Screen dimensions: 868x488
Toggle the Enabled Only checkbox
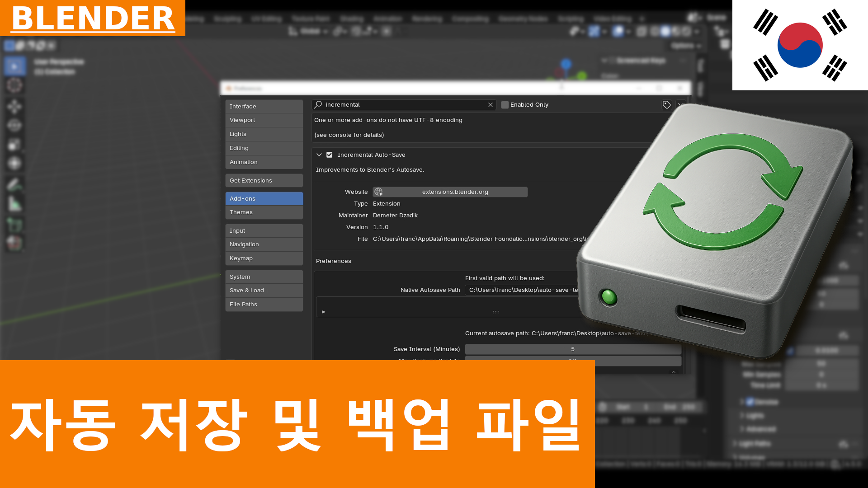(x=505, y=105)
